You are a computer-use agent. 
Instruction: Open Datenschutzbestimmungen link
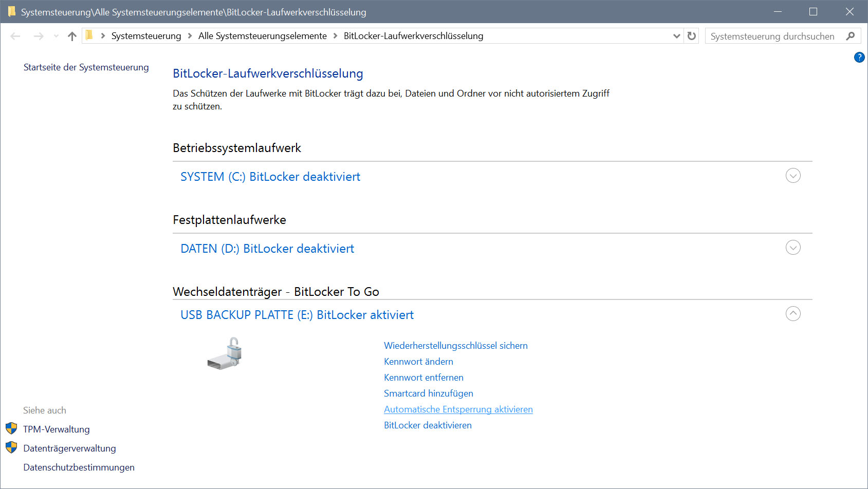(x=79, y=467)
